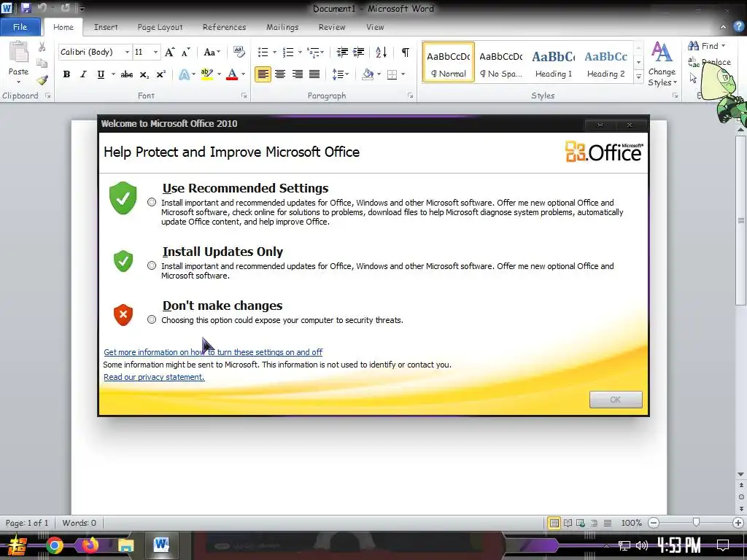Select Install Updates Only radio button

coord(152,265)
